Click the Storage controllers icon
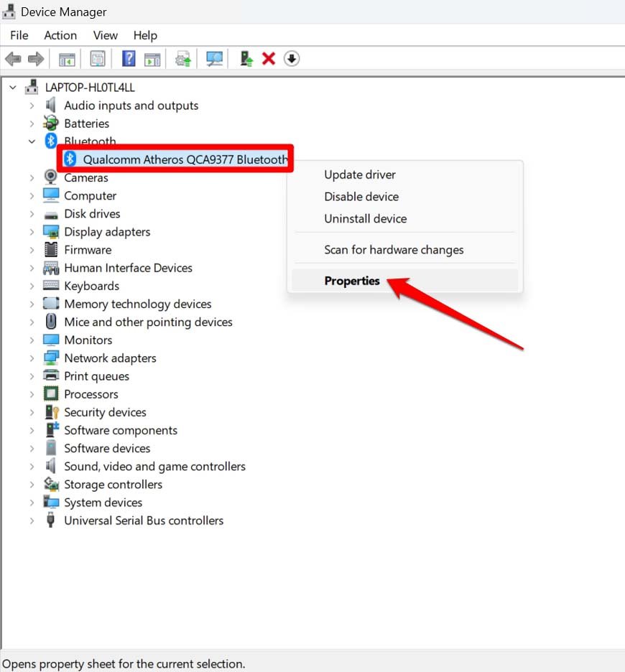The image size is (625, 672). point(51,484)
